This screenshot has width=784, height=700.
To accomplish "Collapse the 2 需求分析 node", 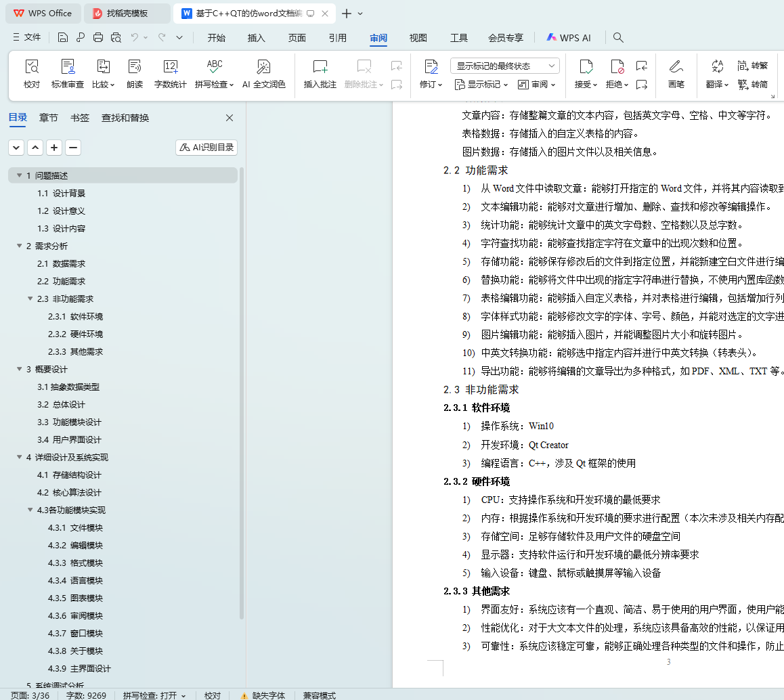I will pos(20,246).
